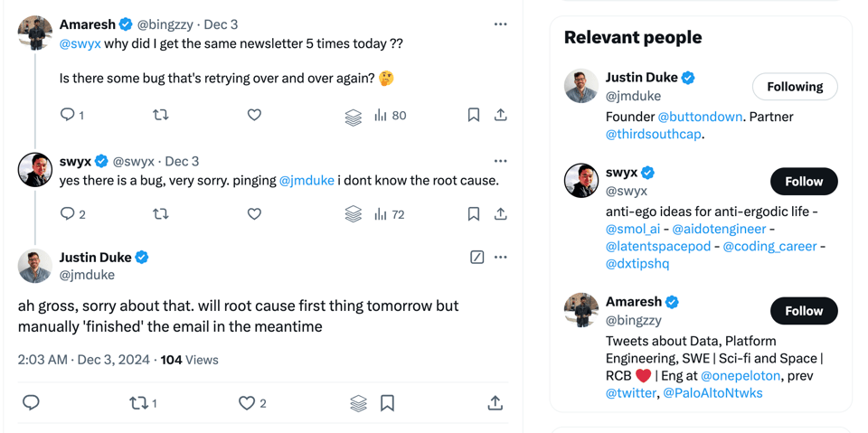Open the @jmduke mention link in swyx's reply
Screen dimensions: 868x433
pos(307,181)
